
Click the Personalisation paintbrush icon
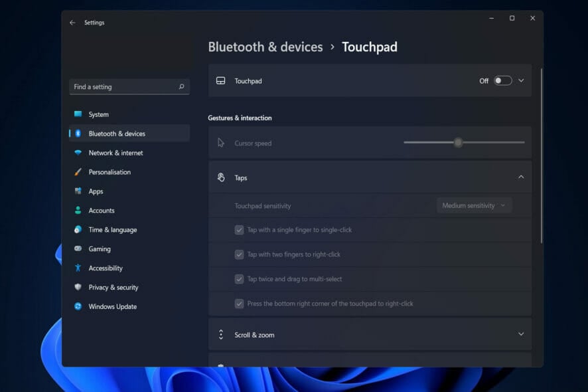[78, 172]
